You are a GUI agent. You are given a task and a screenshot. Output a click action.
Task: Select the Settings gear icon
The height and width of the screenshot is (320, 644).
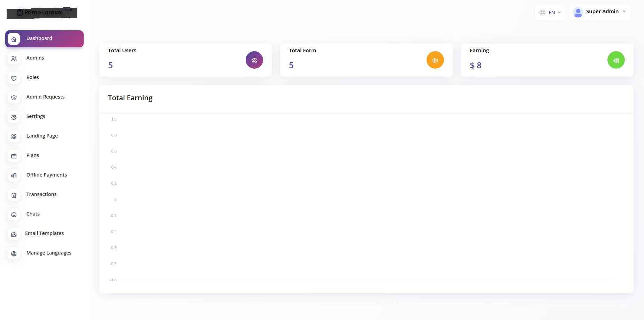click(14, 117)
